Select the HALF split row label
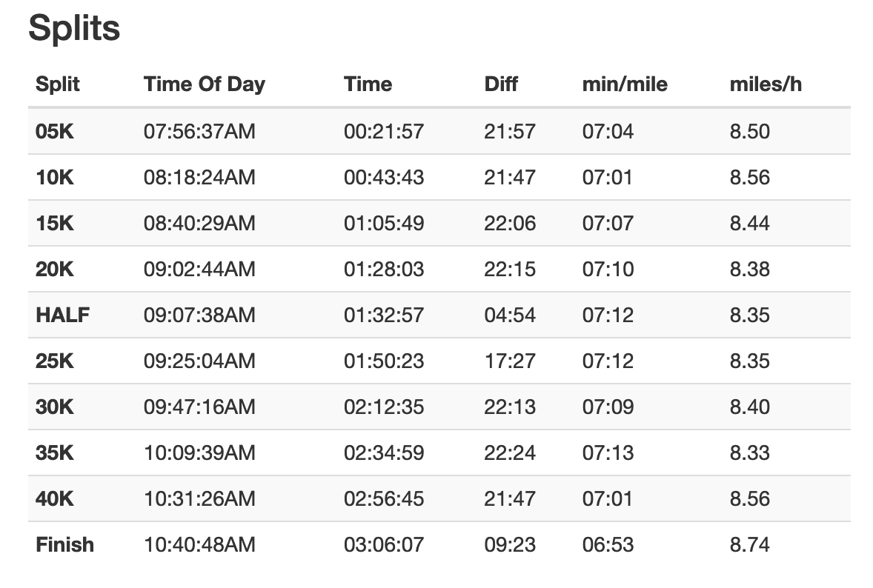The image size is (873, 588). point(62,315)
